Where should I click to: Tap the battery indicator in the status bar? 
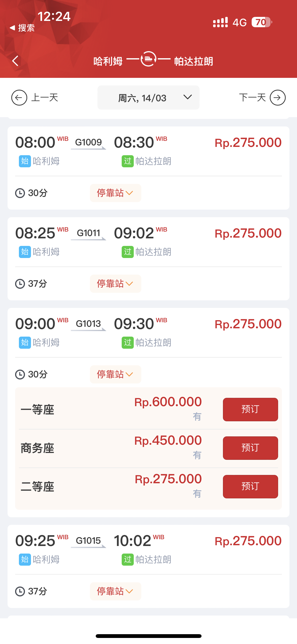[x=261, y=22]
